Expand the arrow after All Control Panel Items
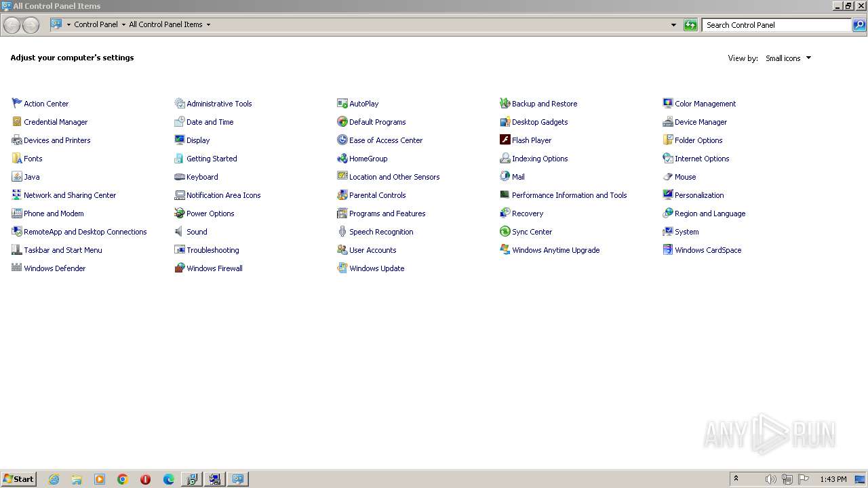 [x=208, y=25]
